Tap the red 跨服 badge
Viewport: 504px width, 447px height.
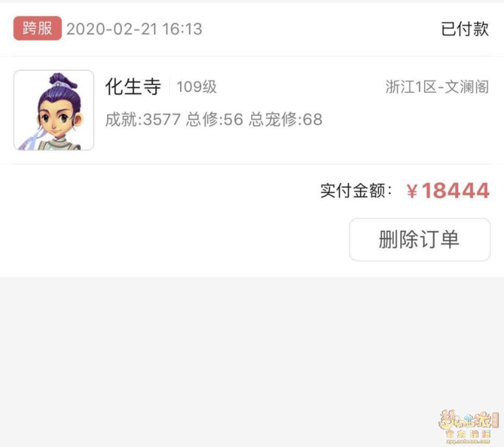click(x=37, y=28)
